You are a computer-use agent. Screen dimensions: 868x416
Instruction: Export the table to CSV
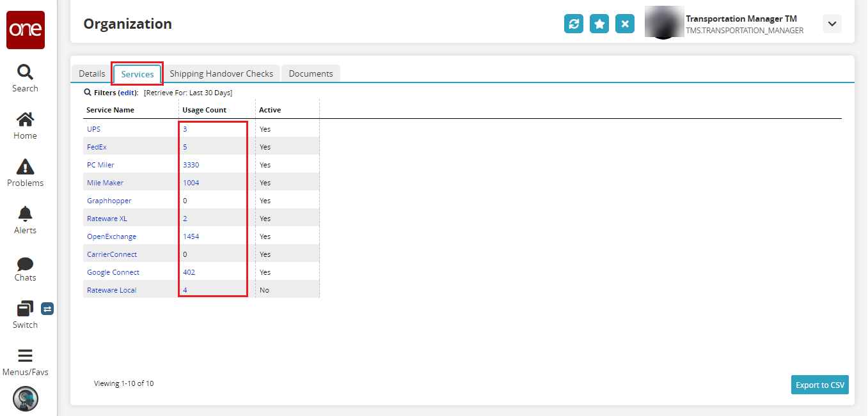point(820,385)
